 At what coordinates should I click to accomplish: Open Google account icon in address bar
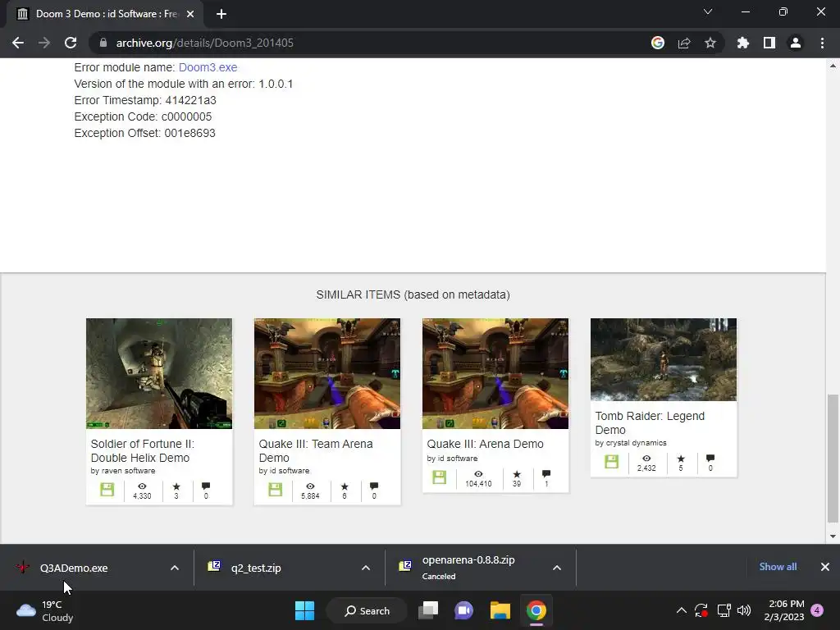(x=658, y=43)
